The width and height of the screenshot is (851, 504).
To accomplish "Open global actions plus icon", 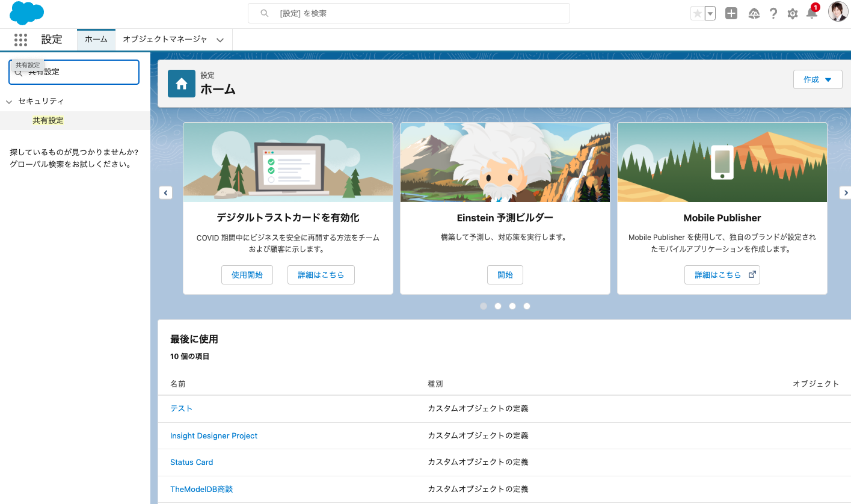I will pos(731,13).
